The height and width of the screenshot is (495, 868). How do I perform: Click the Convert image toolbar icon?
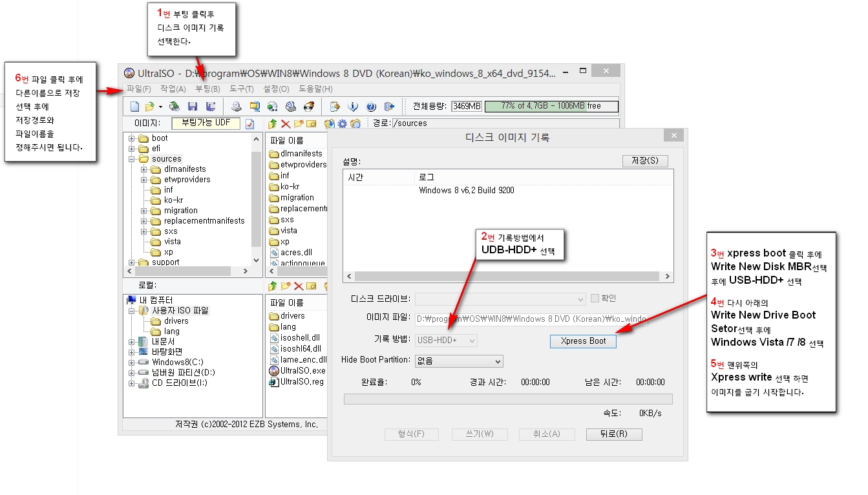coord(273,107)
